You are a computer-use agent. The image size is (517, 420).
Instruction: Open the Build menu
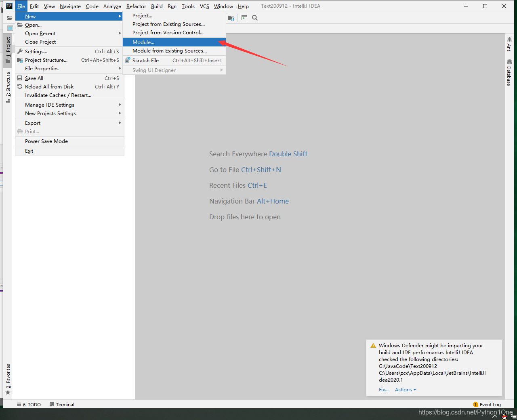pos(157,6)
